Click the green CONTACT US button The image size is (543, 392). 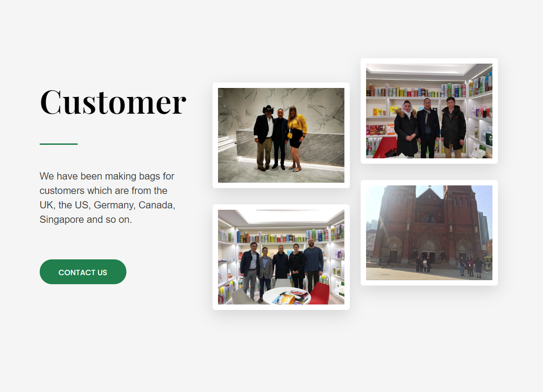point(83,272)
